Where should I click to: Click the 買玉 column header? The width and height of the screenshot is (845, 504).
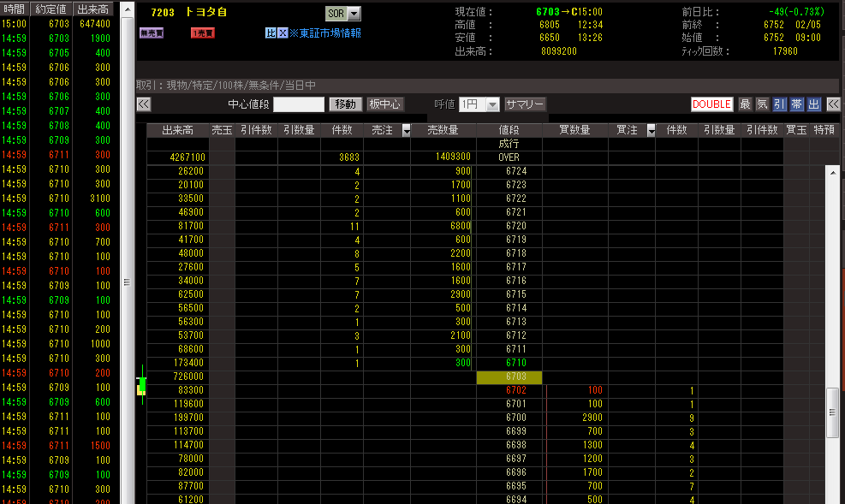pos(796,130)
